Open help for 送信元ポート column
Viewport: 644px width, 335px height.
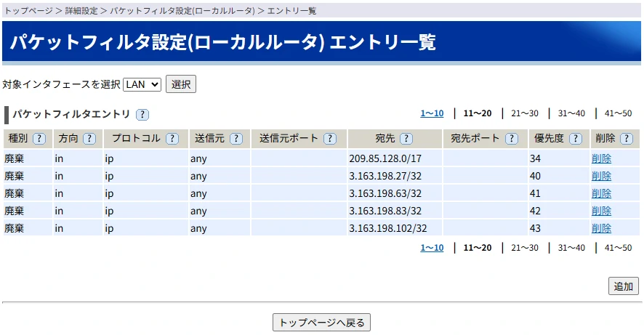click(x=330, y=139)
